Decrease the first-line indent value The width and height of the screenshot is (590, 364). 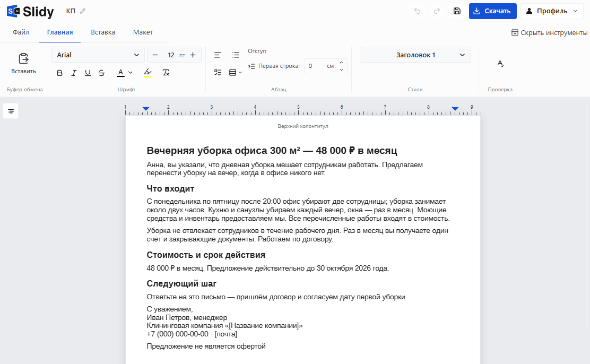click(x=341, y=70)
